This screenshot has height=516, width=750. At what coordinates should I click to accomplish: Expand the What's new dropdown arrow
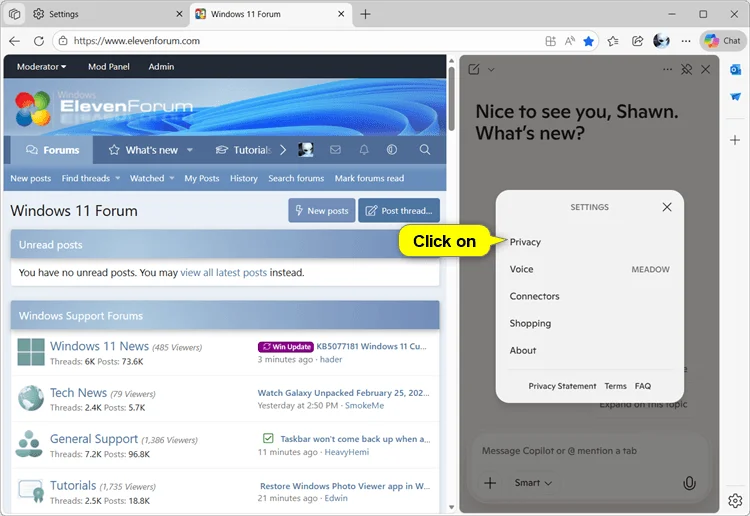[190, 150]
